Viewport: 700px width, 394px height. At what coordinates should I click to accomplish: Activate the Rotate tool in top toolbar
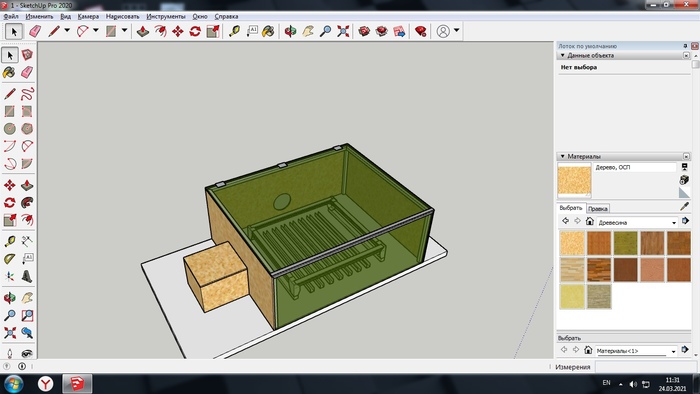coord(195,31)
